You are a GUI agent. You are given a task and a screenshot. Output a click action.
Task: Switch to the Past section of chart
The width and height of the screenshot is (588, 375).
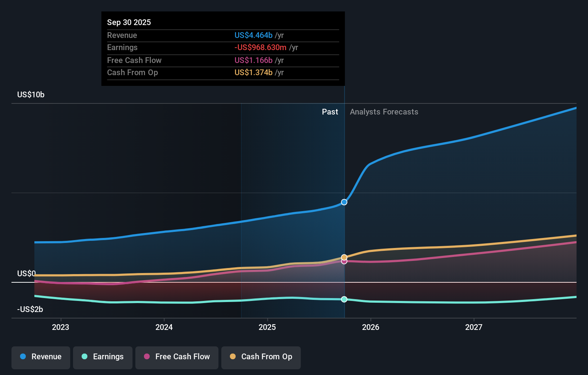(x=330, y=112)
